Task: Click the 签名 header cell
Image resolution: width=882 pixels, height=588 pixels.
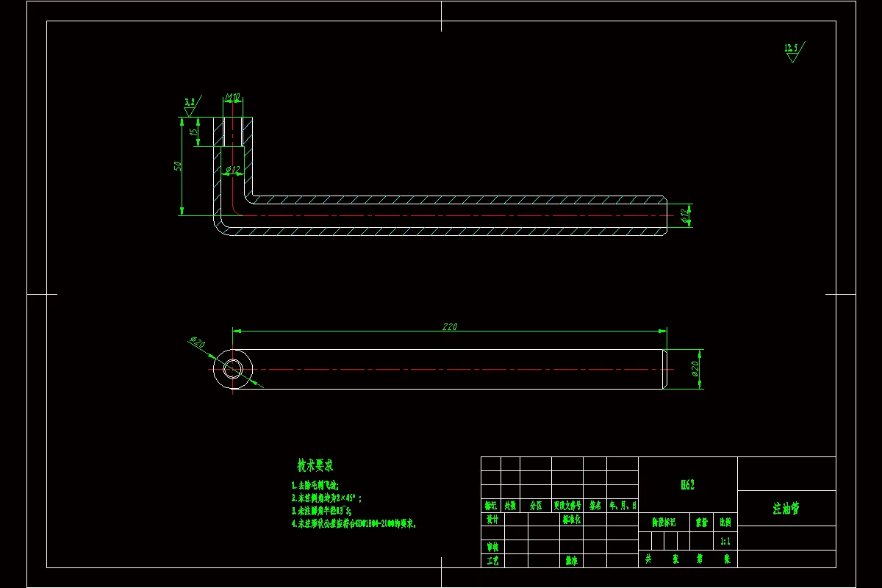Action: (x=595, y=506)
